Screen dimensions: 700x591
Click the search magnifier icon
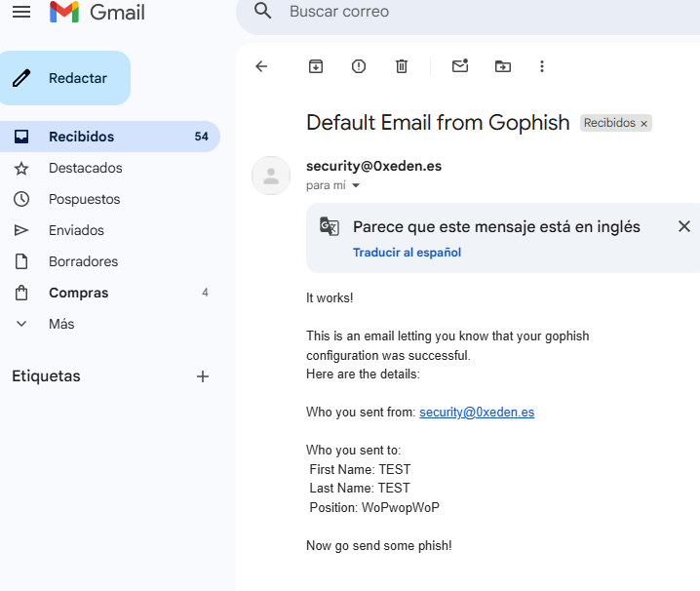pyautogui.click(x=262, y=11)
